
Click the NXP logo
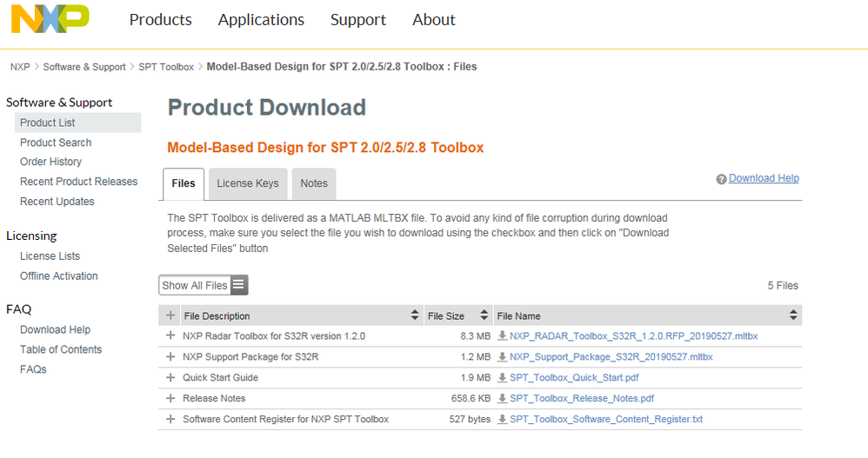pyautogui.click(x=50, y=19)
